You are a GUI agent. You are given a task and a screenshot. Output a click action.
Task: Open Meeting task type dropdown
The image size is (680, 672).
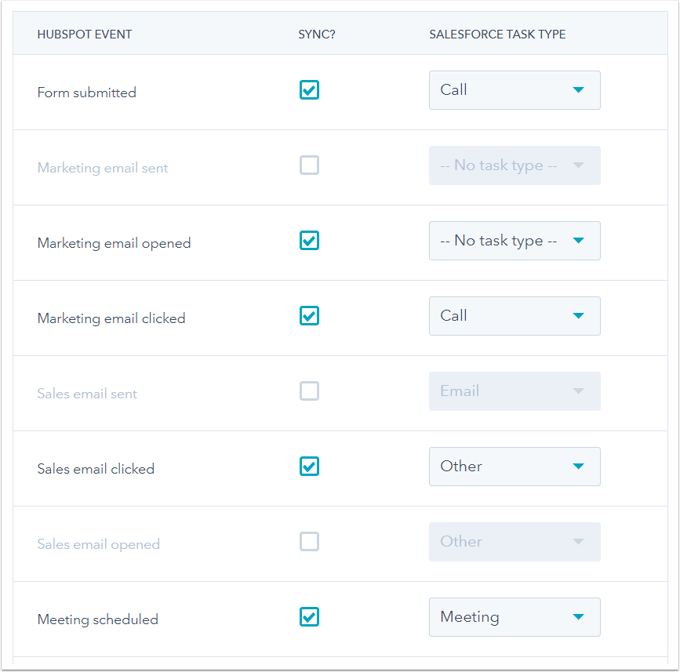point(515,617)
